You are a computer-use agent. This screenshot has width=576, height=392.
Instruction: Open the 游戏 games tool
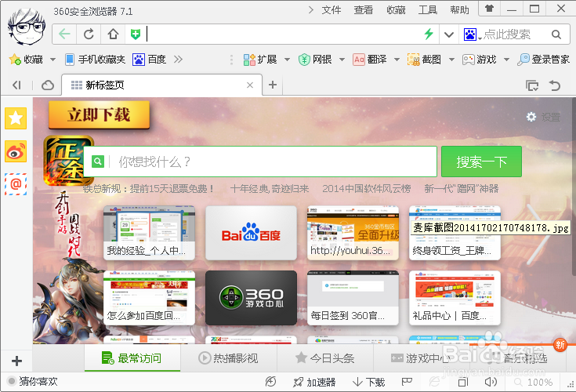point(479,59)
